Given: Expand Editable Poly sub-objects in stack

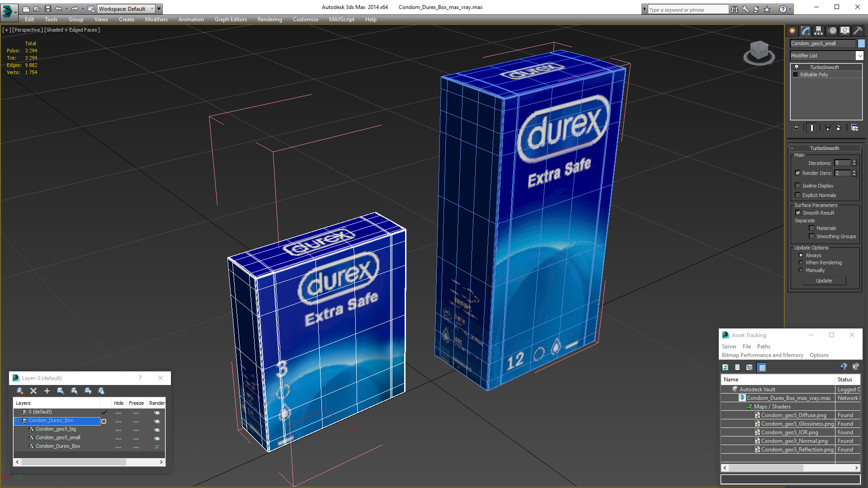Looking at the screenshot, I should click(x=796, y=75).
